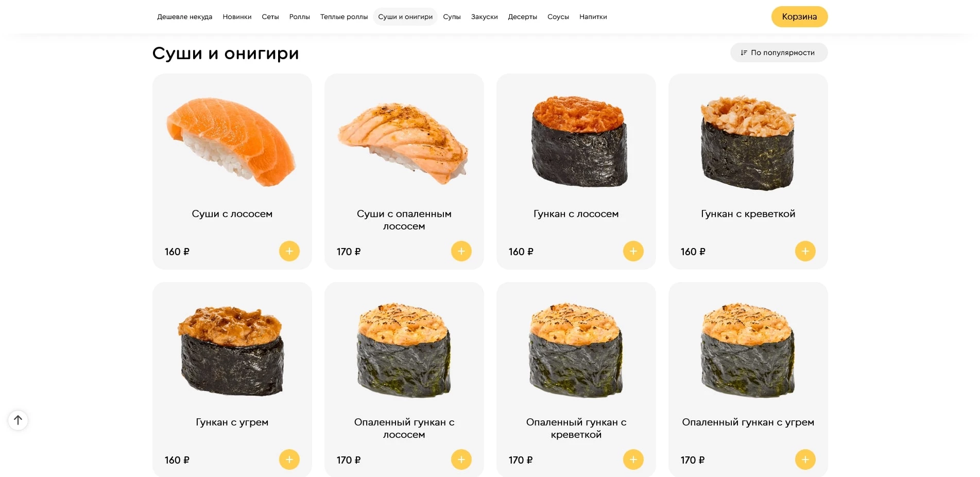Select the Новинки menu item
The width and height of the screenshot is (980, 477).
click(237, 16)
